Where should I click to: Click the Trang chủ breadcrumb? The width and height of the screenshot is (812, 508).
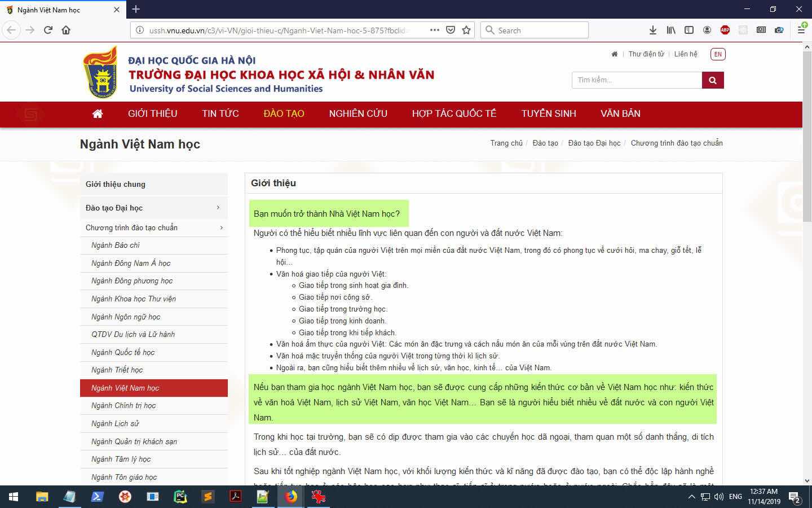[506, 143]
